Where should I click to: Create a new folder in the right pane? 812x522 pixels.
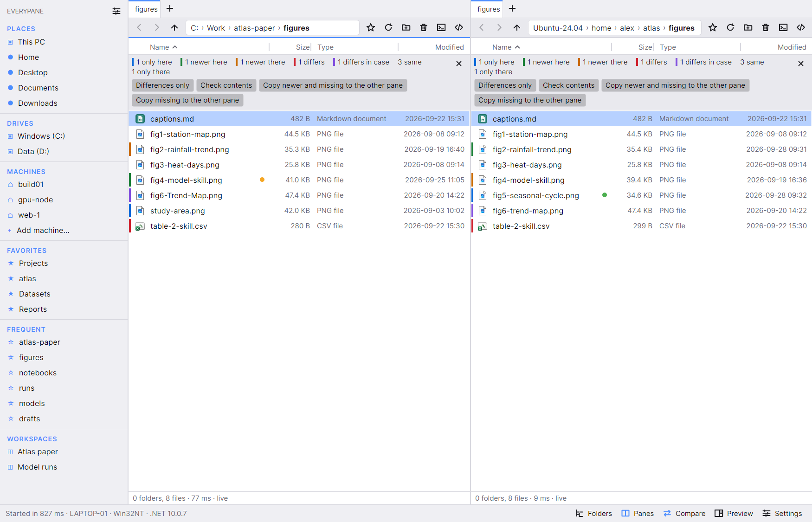coord(748,28)
